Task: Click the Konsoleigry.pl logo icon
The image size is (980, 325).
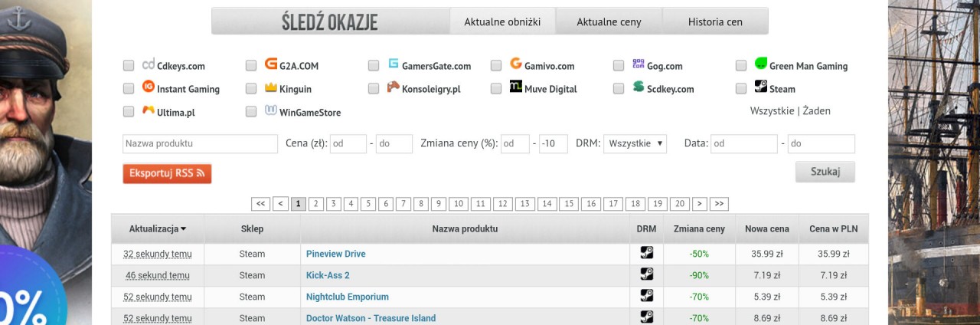Action: click(x=394, y=87)
